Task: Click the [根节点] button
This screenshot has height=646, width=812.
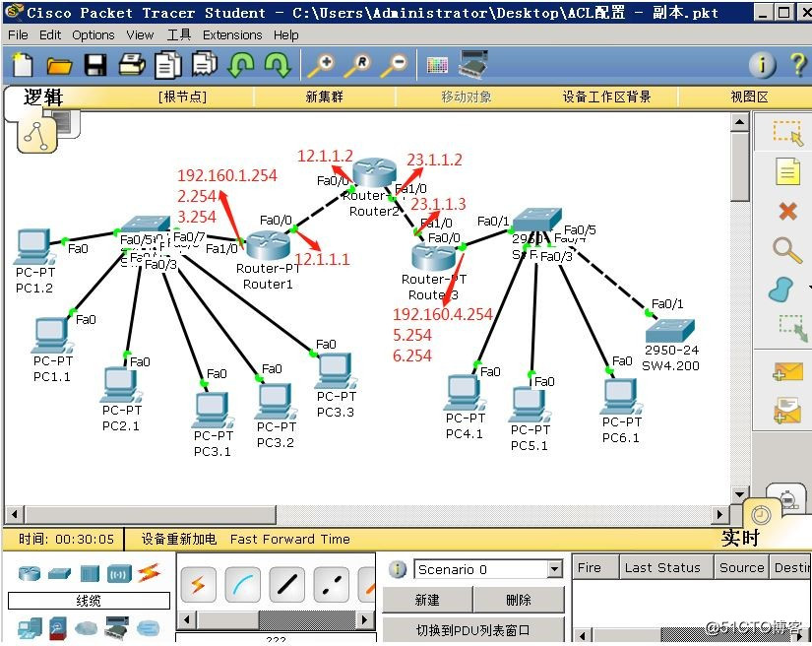Action: 182,97
